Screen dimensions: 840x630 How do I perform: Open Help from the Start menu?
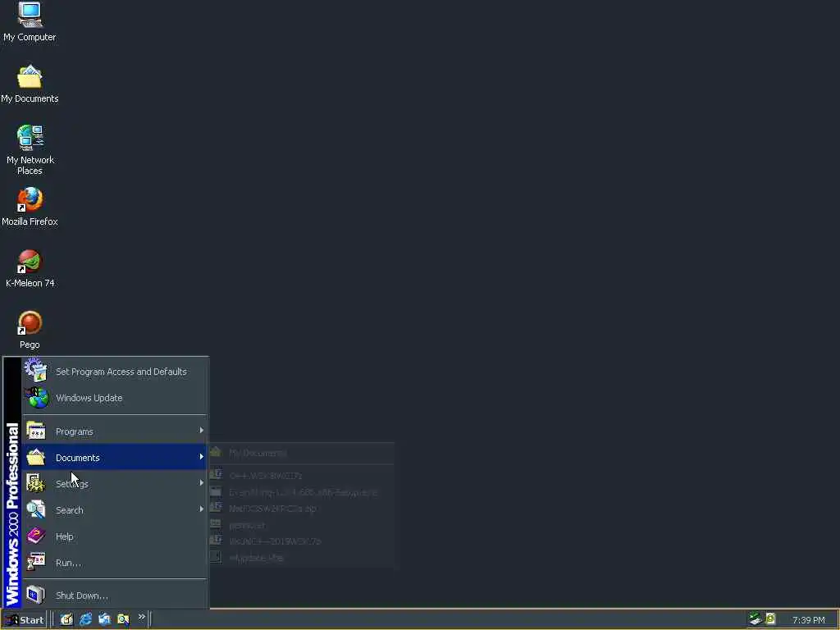point(115,536)
